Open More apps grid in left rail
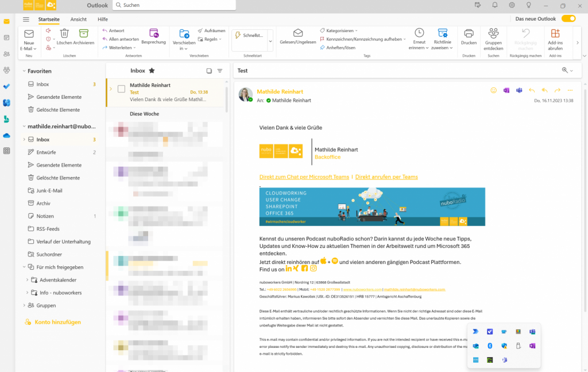 pyautogui.click(x=6, y=151)
